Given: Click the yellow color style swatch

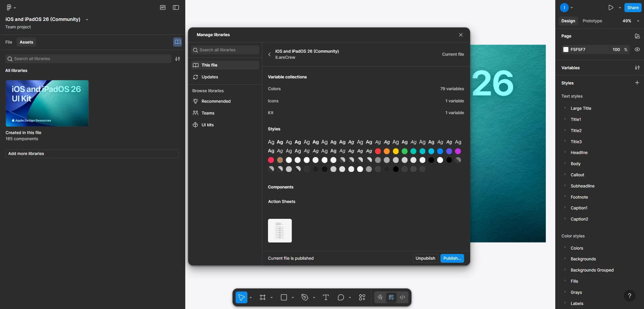Looking at the screenshot, I should 396,151.
